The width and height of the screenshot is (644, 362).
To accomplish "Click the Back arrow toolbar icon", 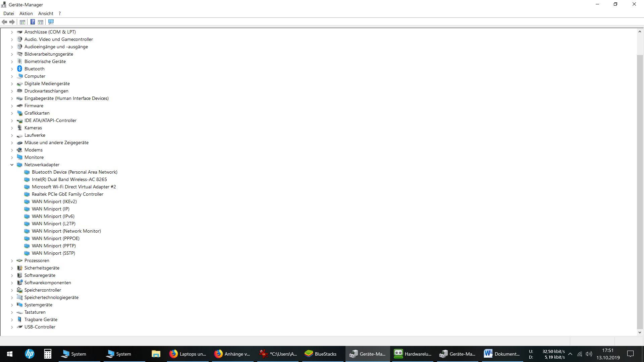I will [x=4, y=22].
